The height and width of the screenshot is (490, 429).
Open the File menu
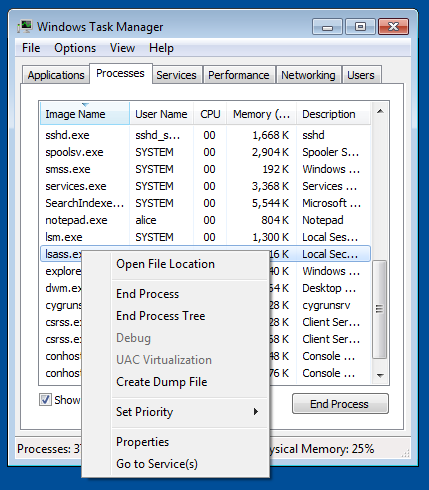coord(31,48)
